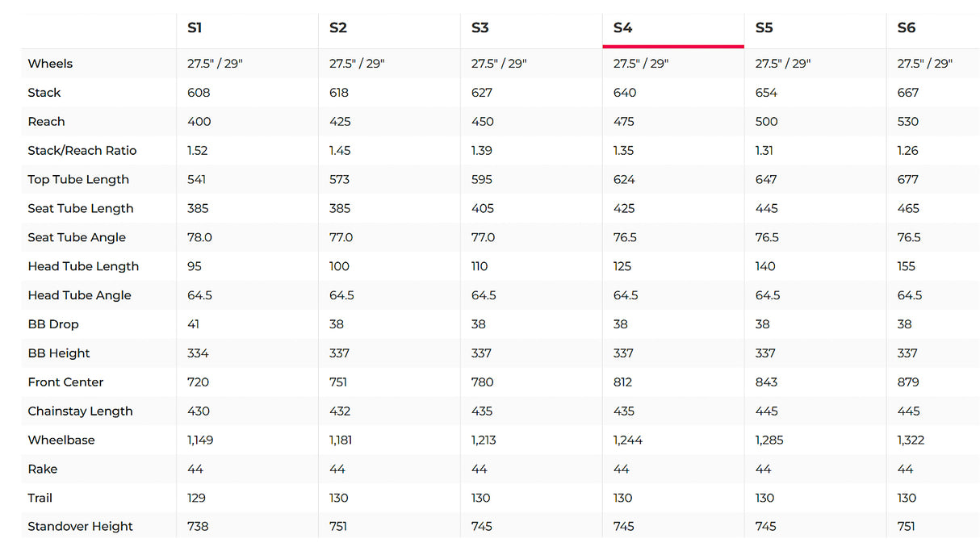The width and height of the screenshot is (980, 551).
Task: Select the Standover Height row label
Action: click(80, 527)
